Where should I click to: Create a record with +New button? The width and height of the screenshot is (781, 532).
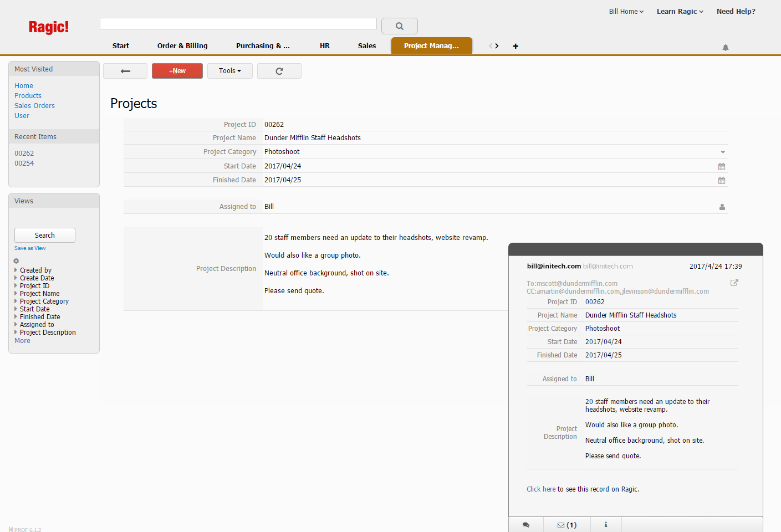click(177, 71)
